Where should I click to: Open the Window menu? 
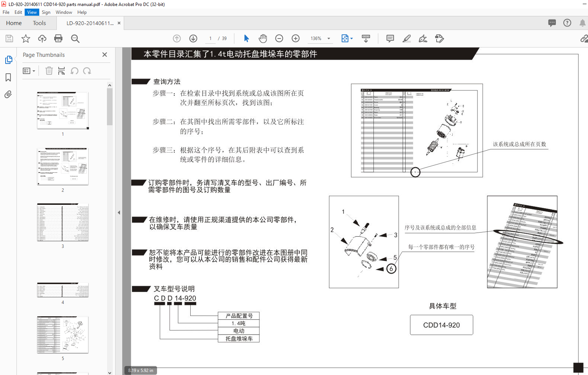(x=64, y=12)
